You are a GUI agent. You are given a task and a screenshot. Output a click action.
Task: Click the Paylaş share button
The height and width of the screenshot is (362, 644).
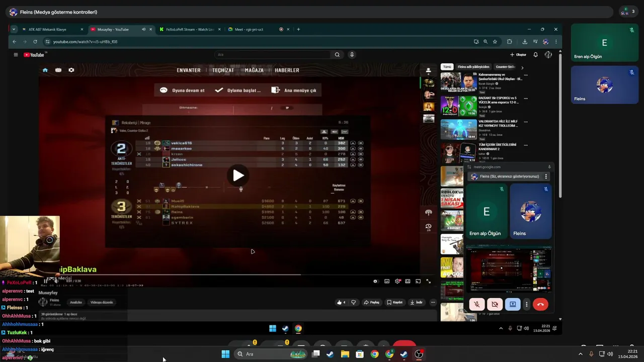[x=372, y=302]
